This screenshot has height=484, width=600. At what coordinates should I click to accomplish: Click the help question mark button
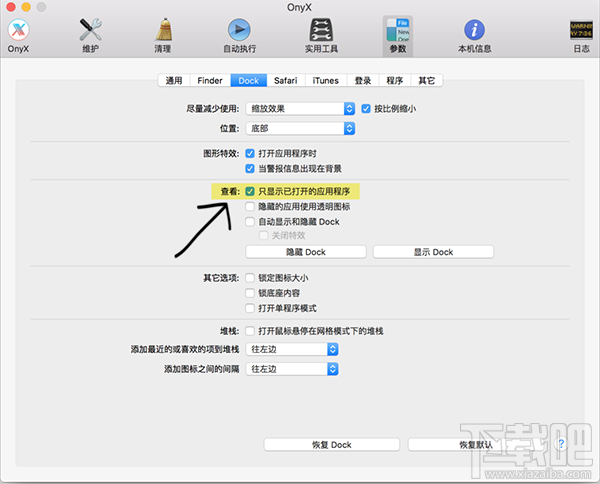[561, 444]
